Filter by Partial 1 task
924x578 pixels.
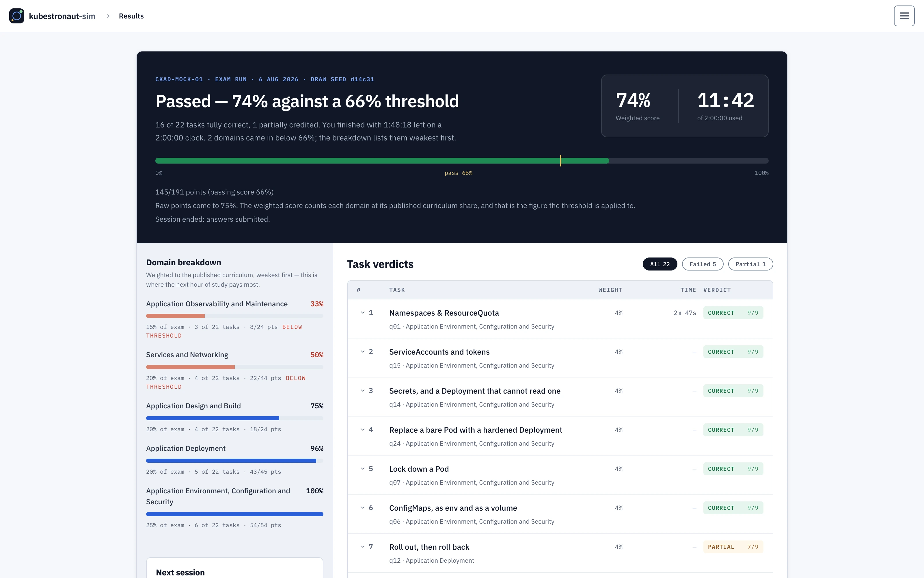click(x=750, y=264)
